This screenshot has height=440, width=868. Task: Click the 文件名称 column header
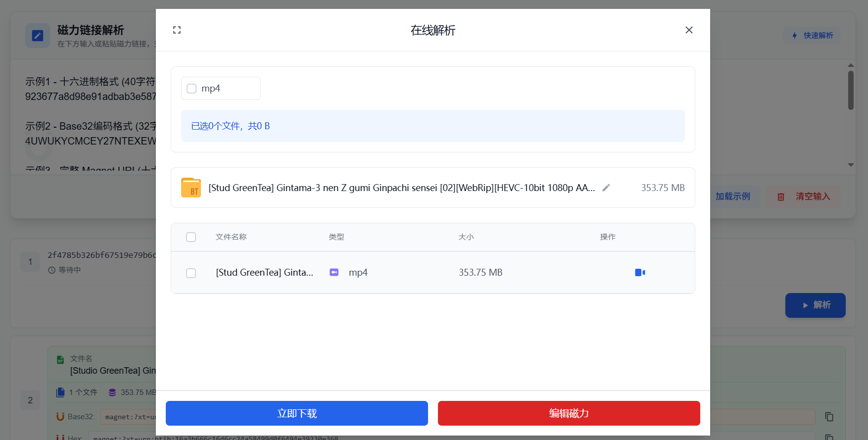coord(231,237)
